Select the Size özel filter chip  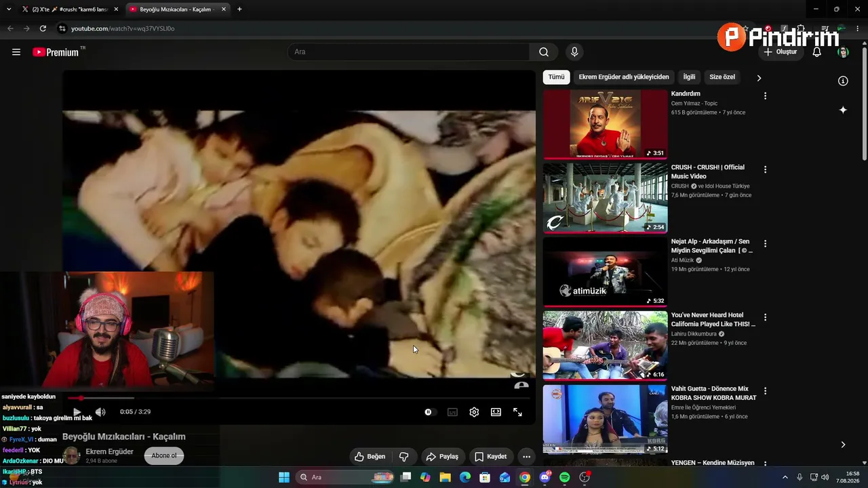[722, 77]
